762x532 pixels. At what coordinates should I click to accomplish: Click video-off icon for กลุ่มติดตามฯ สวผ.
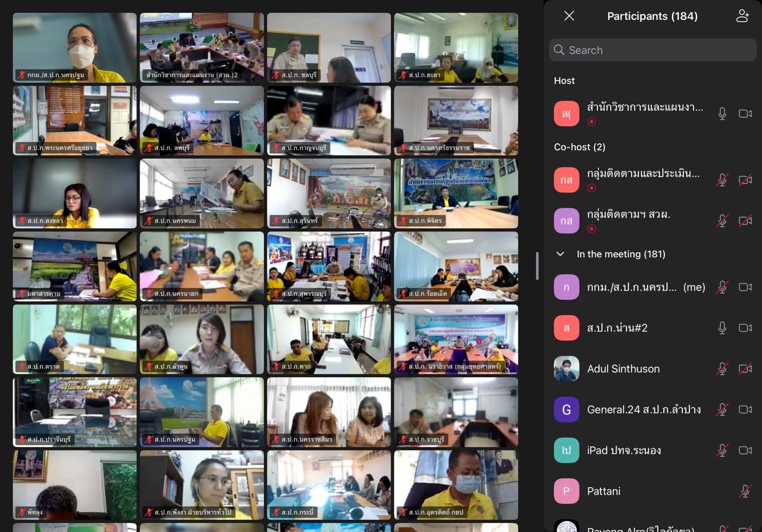click(745, 221)
